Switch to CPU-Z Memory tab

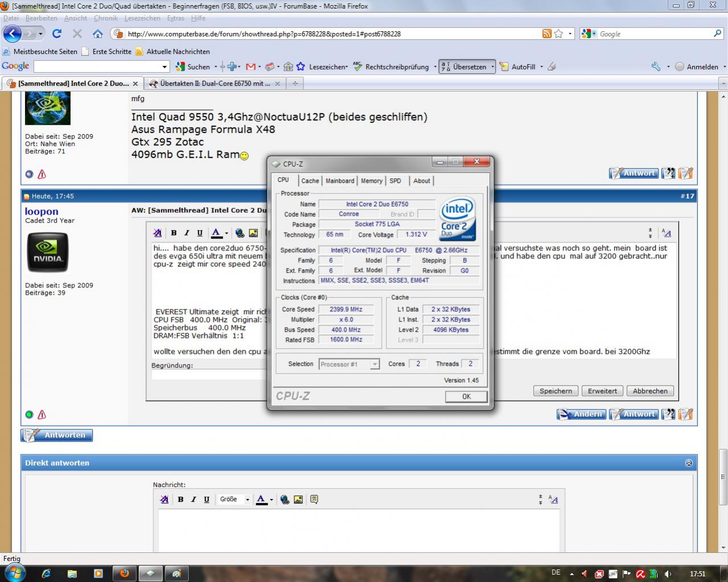pos(372,180)
